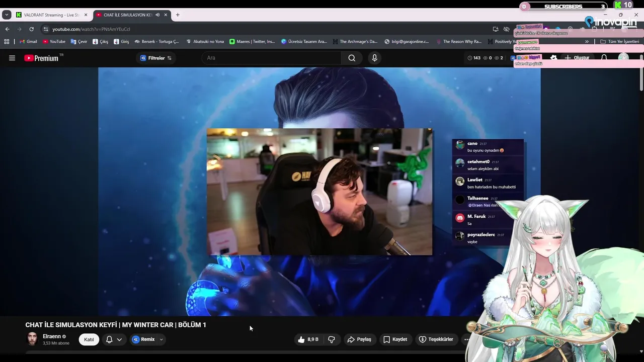Open site information icon in address bar
The height and width of the screenshot is (362, 644).
pyautogui.click(x=46, y=29)
